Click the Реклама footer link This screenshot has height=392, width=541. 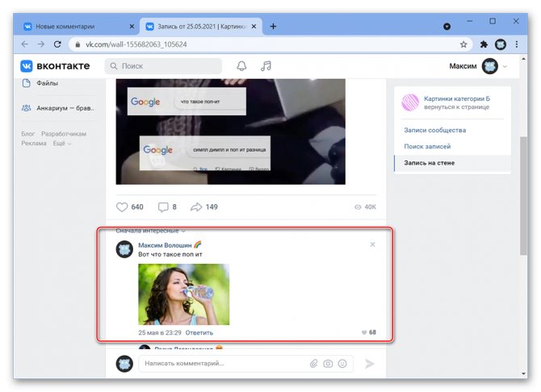34,144
